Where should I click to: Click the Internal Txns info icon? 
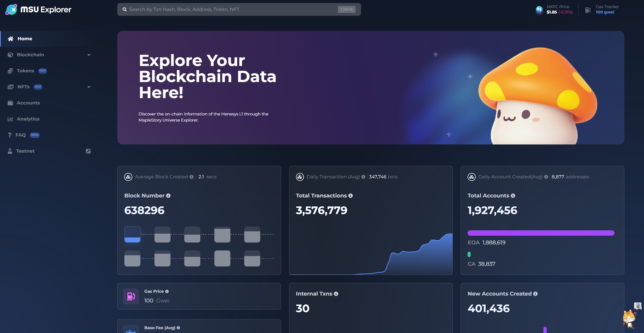(336, 294)
